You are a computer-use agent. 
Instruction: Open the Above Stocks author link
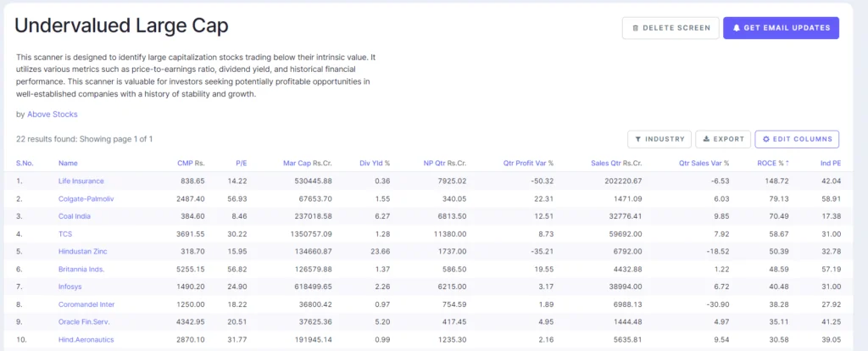click(53, 114)
